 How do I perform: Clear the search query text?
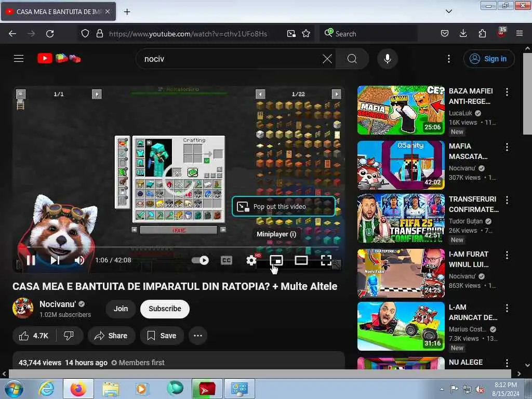pyautogui.click(x=327, y=59)
